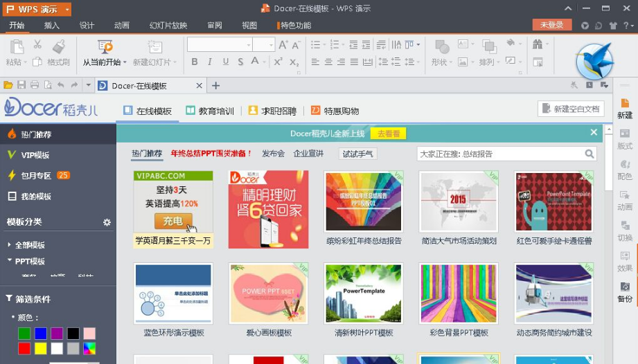Collapse PPT模板 tree item
Viewport: 638px width, 364px height.
coord(10,260)
